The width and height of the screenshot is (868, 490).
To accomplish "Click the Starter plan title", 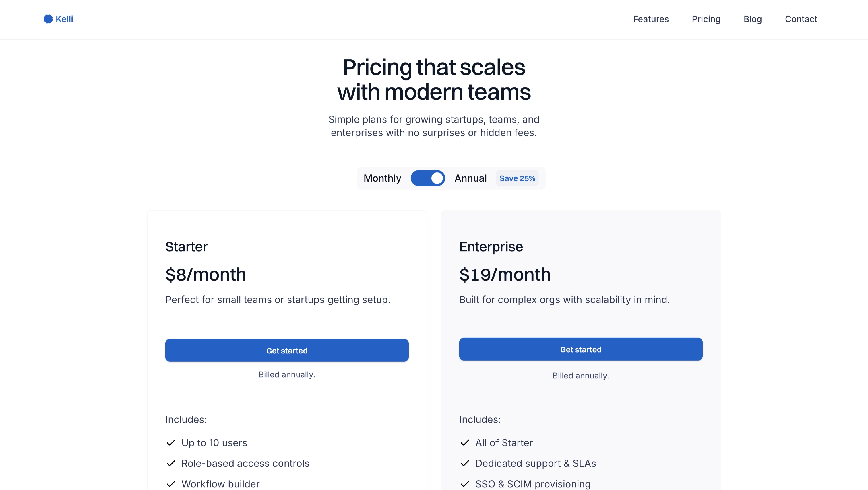I will [186, 247].
